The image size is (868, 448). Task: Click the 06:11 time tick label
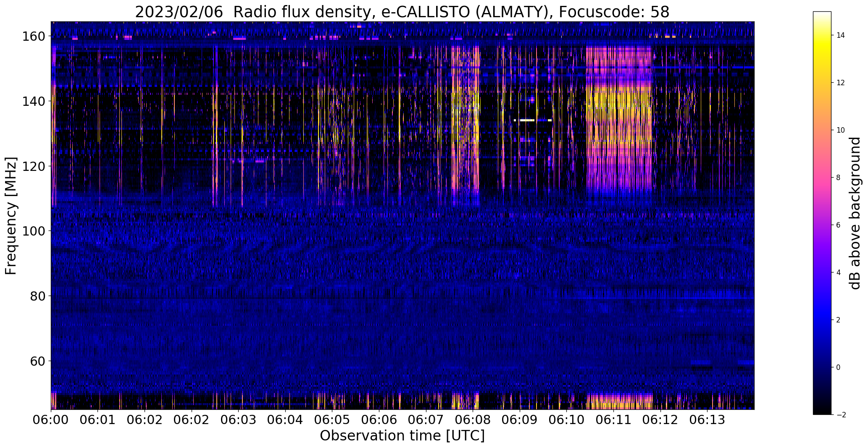coord(613,419)
